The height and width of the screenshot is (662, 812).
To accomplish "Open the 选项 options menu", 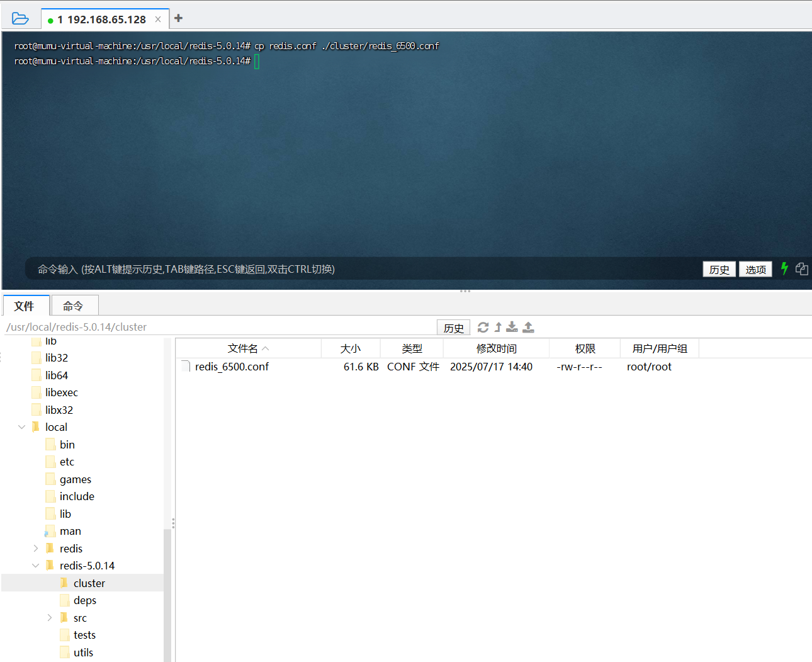I will 755,269.
